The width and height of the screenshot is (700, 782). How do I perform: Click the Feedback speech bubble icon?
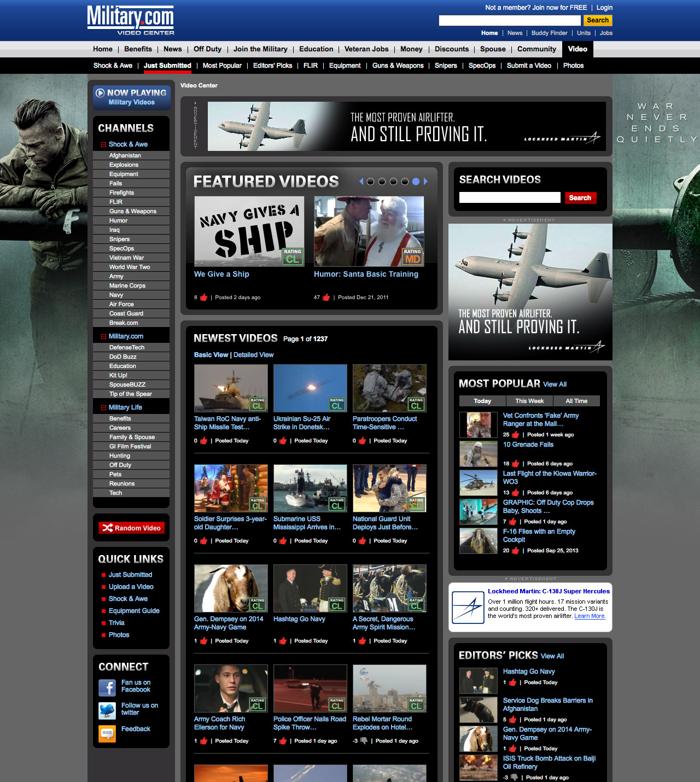(107, 733)
